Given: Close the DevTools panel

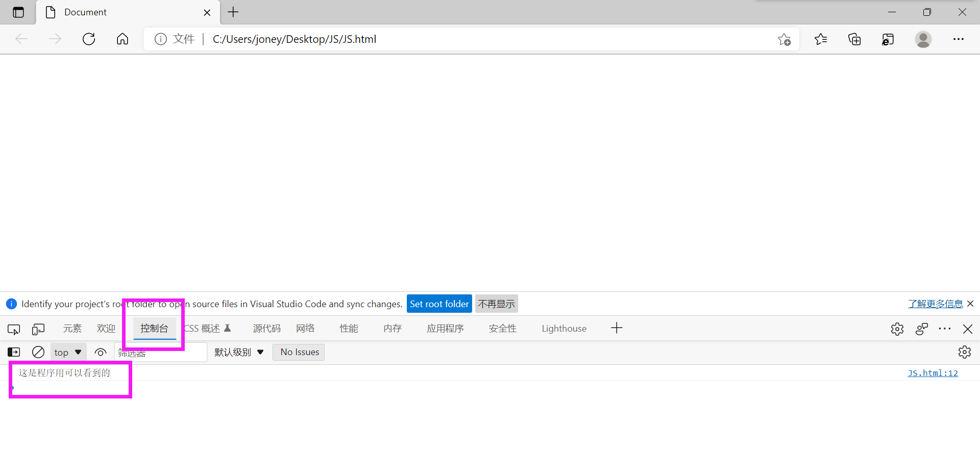Looking at the screenshot, I should 968,329.
